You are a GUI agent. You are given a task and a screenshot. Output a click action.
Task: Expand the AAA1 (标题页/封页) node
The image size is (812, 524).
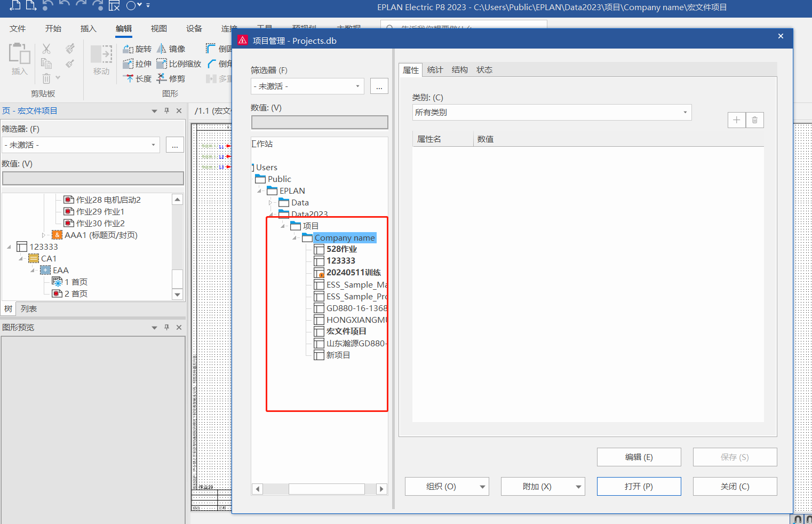(x=44, y=235)
